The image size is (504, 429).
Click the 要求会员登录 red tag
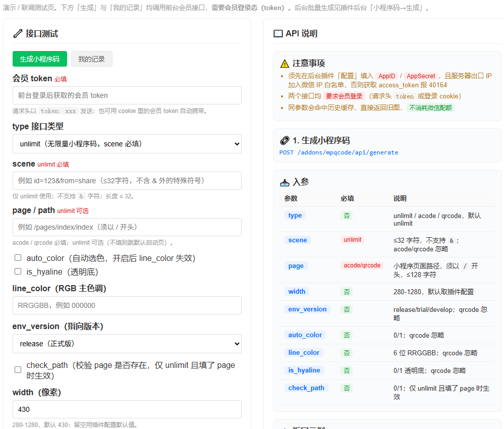344,96
